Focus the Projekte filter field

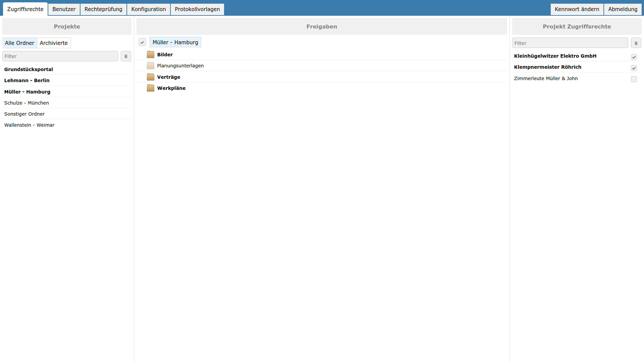pos(60,56)
